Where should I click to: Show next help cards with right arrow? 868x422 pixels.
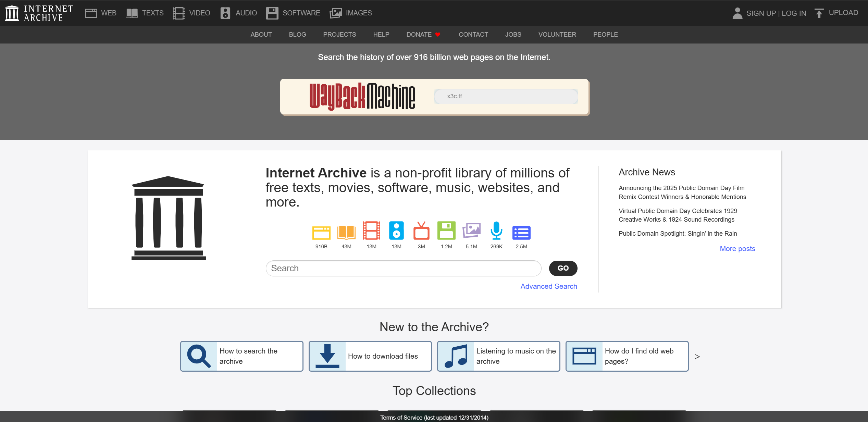pos(697,357)
